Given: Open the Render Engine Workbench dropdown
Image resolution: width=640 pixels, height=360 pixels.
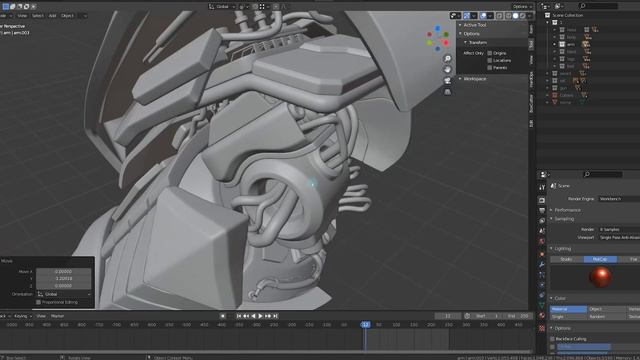Looking at the screenshot, I should click(x=619, y=199).
